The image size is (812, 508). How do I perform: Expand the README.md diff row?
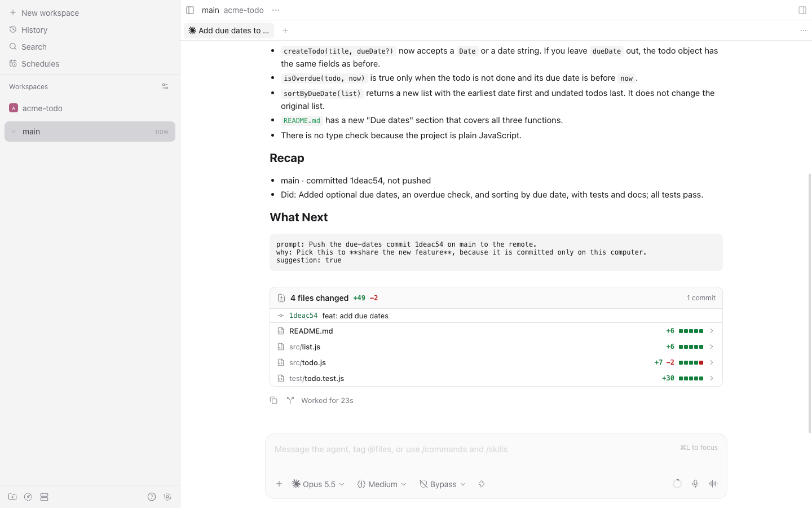pos(496,331)
